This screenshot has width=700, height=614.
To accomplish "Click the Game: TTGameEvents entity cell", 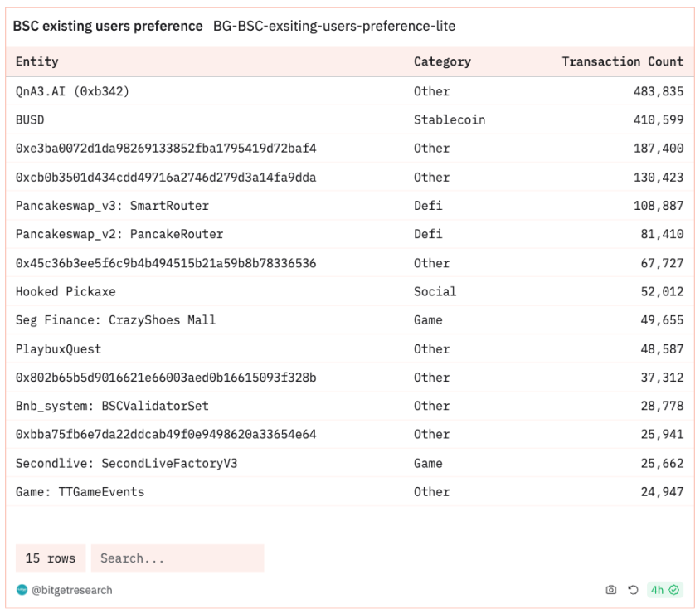I will pyautogui.click(x=80, y=492).
